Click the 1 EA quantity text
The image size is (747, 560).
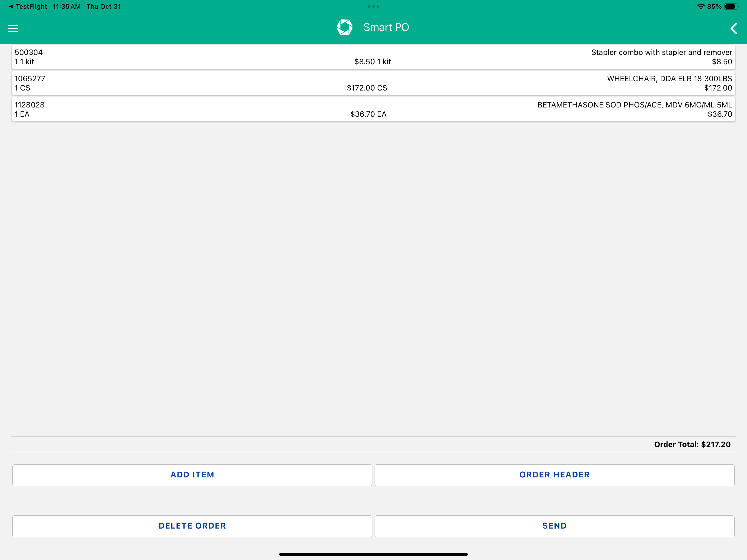coord(22,115)
